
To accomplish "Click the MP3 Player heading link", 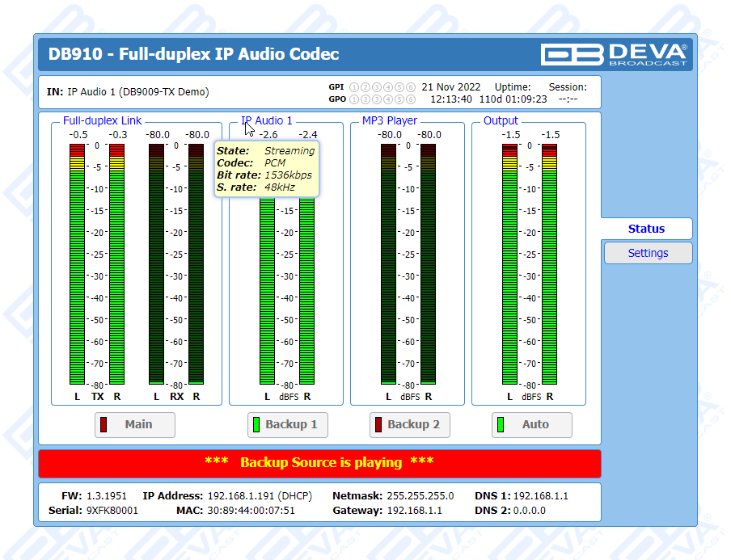I will pyautogui.click(x=390, y=121).
